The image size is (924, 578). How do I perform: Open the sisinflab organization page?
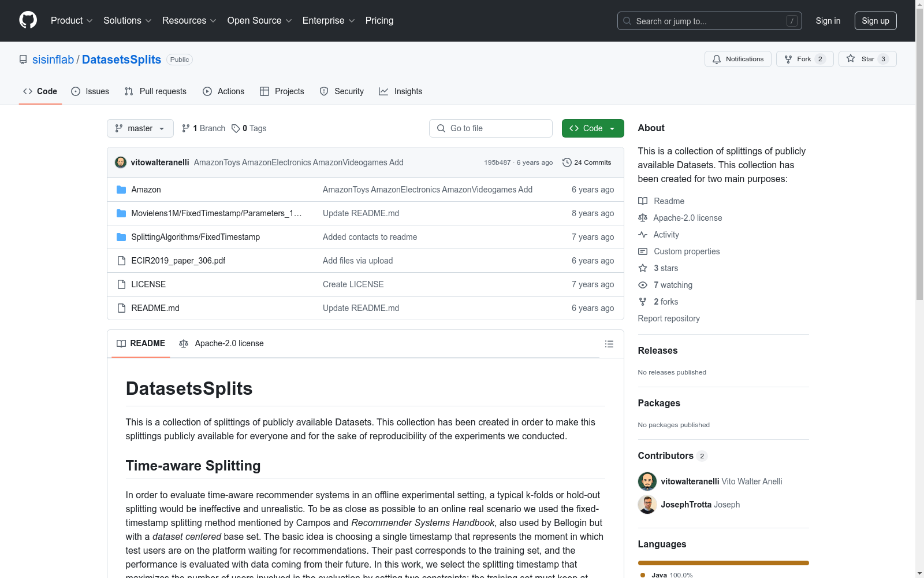point(53,60)
